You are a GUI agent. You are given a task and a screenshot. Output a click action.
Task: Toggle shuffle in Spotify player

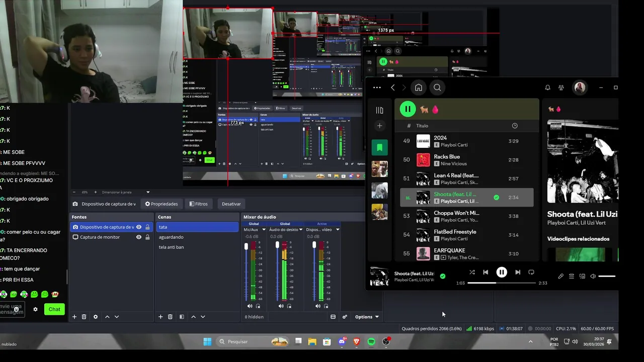[x=472, y=272]
